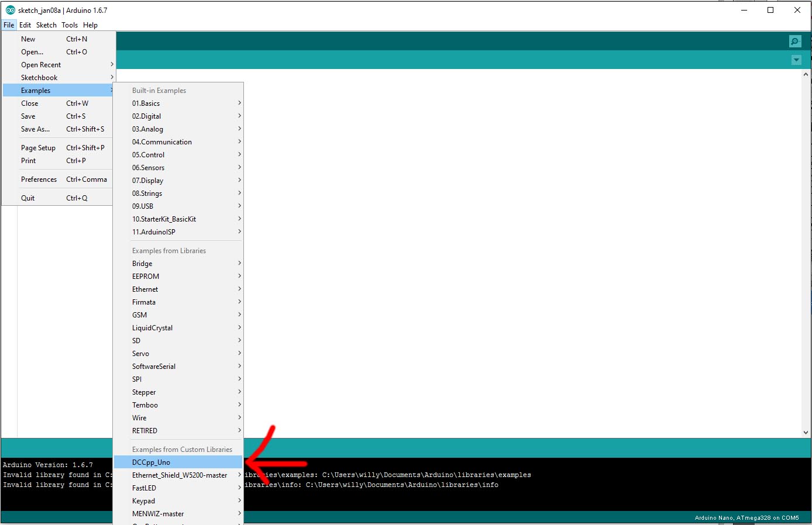Open the Bridge library examples
Image resolution: width=812 pixels, height=525 pixels.
(x=178, y=264)
